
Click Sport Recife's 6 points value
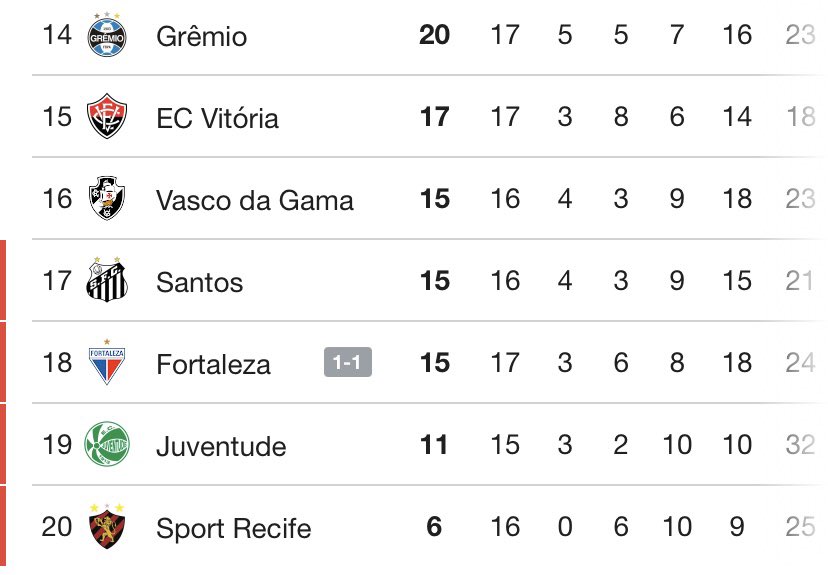434,527
